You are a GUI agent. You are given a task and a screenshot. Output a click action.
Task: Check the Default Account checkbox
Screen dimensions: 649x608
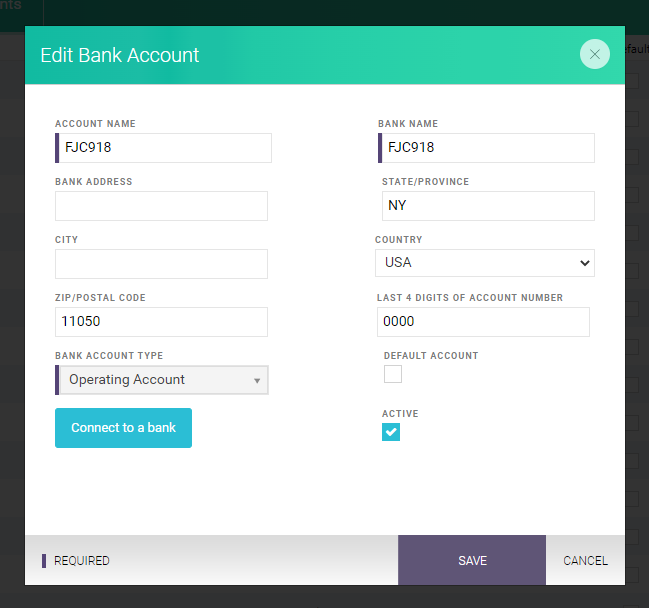pyautogui.click(x=393, y=374)
